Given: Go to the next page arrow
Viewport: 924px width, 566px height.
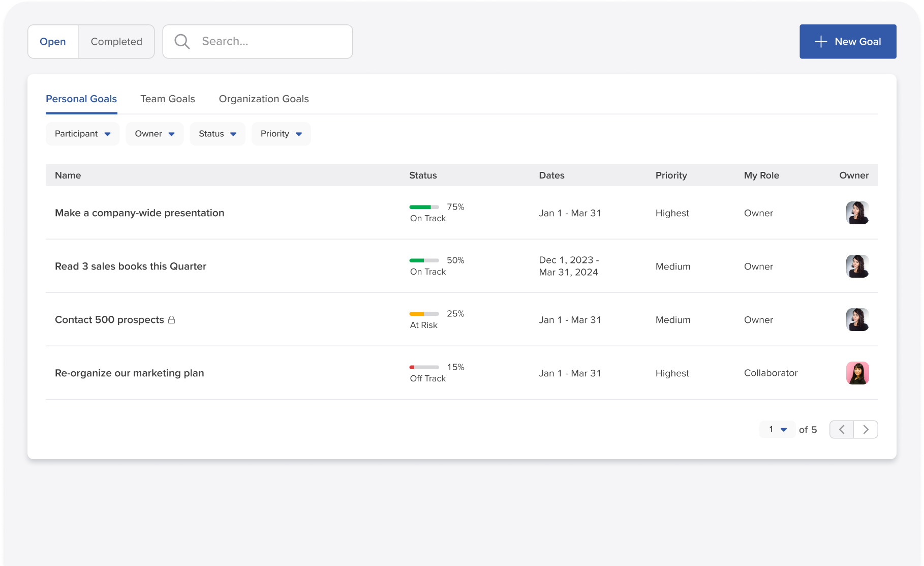Looking at the screenshot, I should click(866, 429).
